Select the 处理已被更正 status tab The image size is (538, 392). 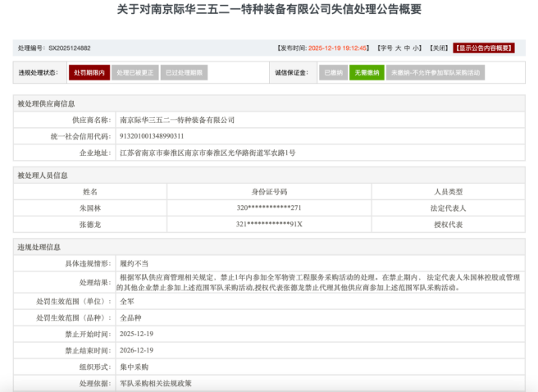(x=134, y=73)
